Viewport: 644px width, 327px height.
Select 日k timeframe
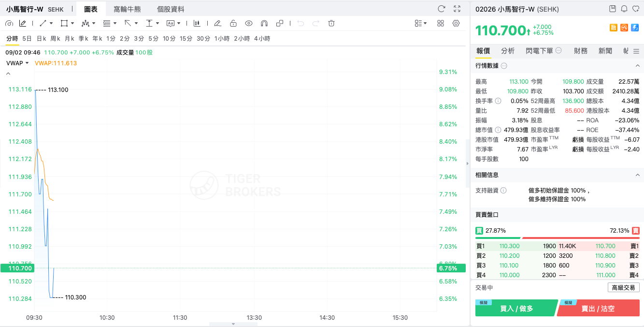click(42, 39)
